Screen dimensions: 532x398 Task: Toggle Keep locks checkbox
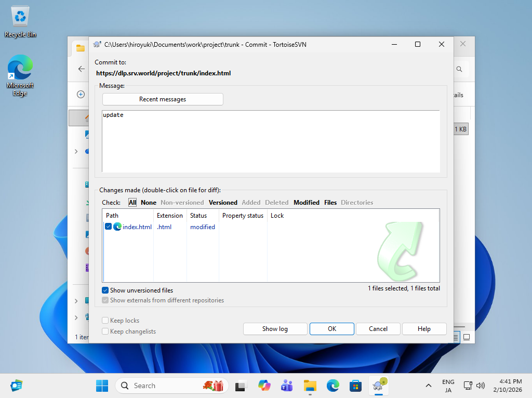click(x=105, y=320)
